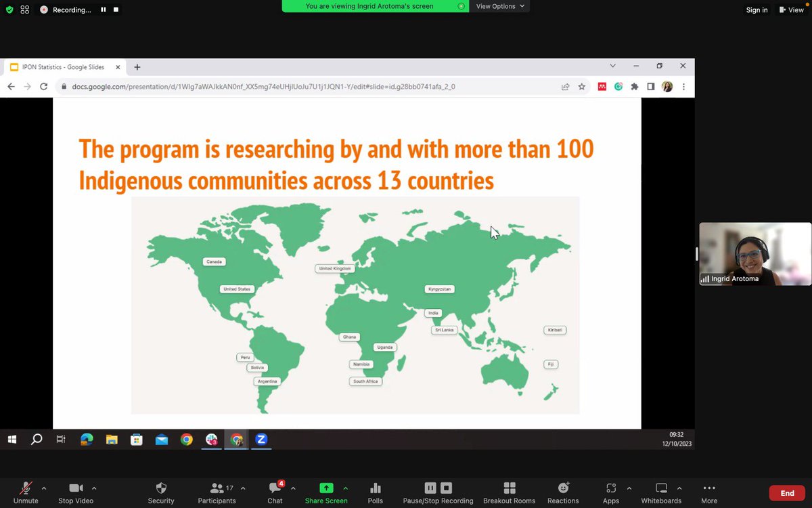Expand the Apps options arrow
Viewport: 812px width, 508px height.
point(629,488)
